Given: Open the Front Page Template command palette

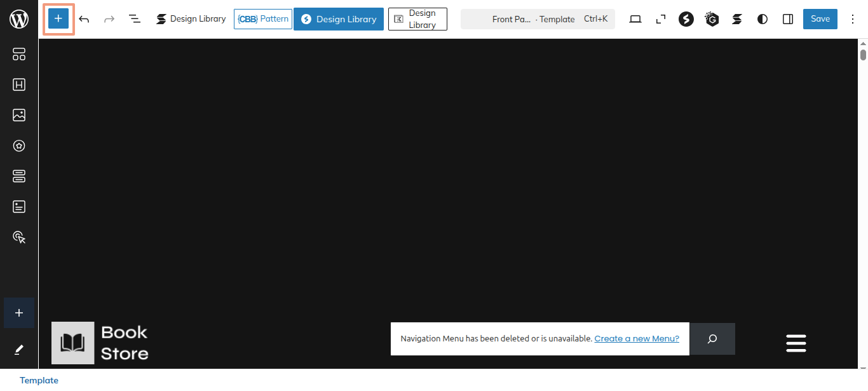Looking at the screenshot, I should 538,19.
